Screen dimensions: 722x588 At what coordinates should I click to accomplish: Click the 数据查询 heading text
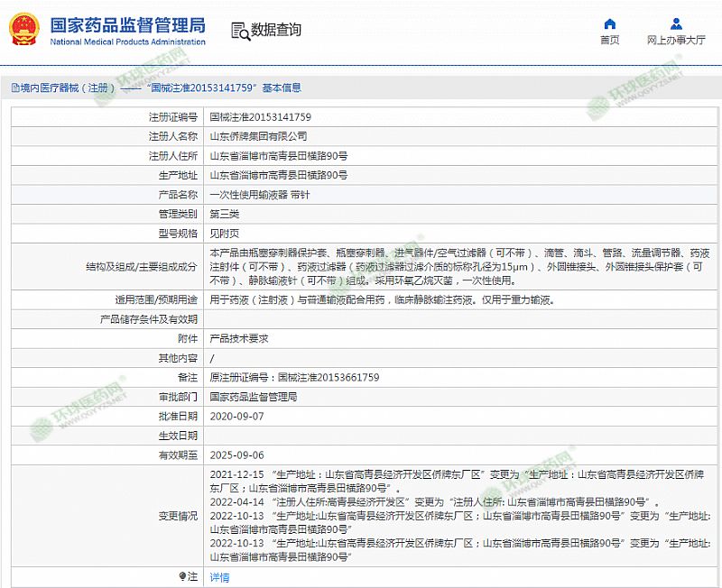click(x=276, y=31)
